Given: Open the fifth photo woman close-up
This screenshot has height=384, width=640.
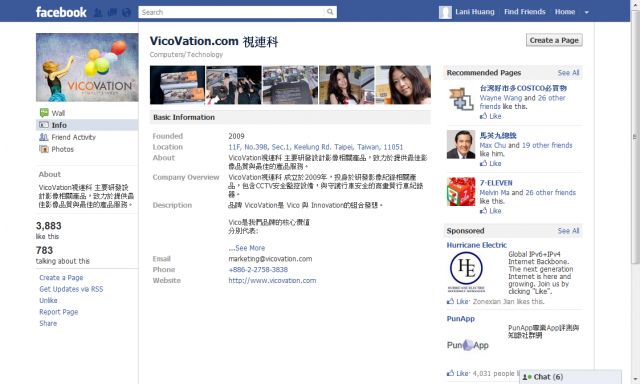Looking at the screenshot, I should click(403, 85).
